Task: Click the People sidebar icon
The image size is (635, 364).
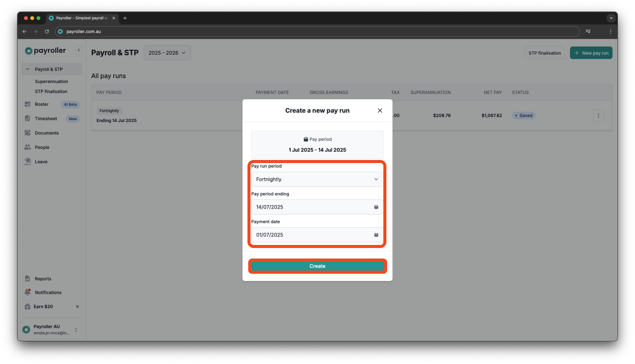Action: tap(28, 147)
